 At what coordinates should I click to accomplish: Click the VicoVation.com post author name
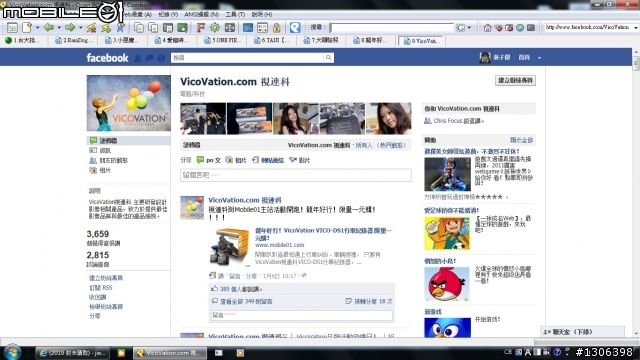tap(245, 200)
